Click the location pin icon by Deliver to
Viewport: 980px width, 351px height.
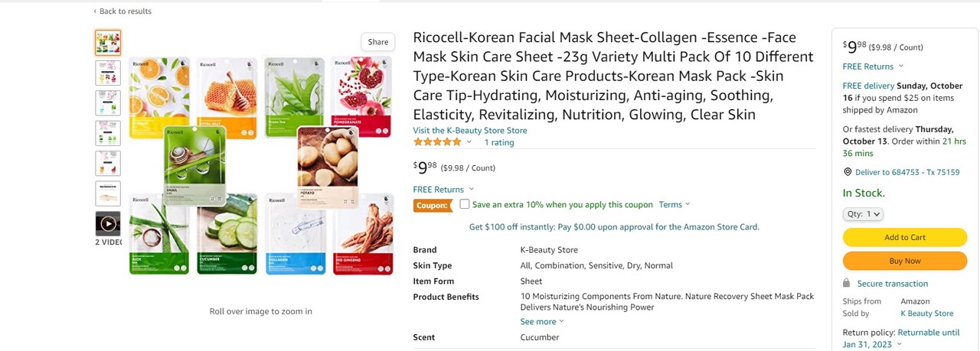click(x=848, y=172)
